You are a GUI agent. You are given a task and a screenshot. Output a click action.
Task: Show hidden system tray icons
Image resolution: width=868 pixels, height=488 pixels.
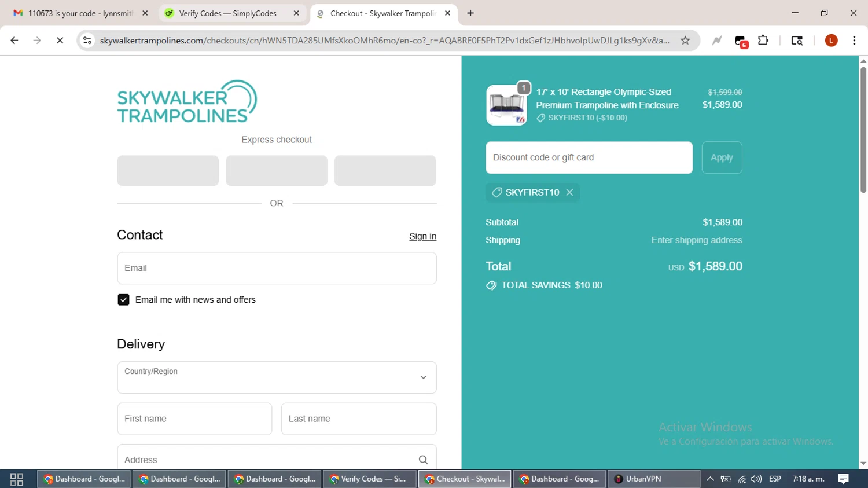point(710,479)
